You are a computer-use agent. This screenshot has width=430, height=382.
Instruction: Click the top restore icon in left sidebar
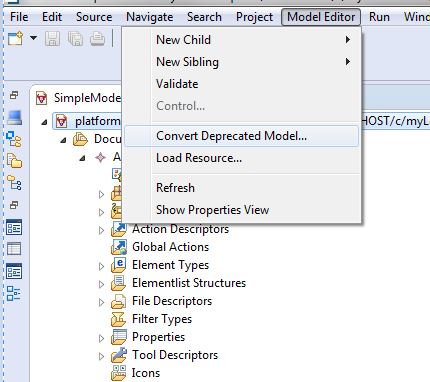coord(14,95)
